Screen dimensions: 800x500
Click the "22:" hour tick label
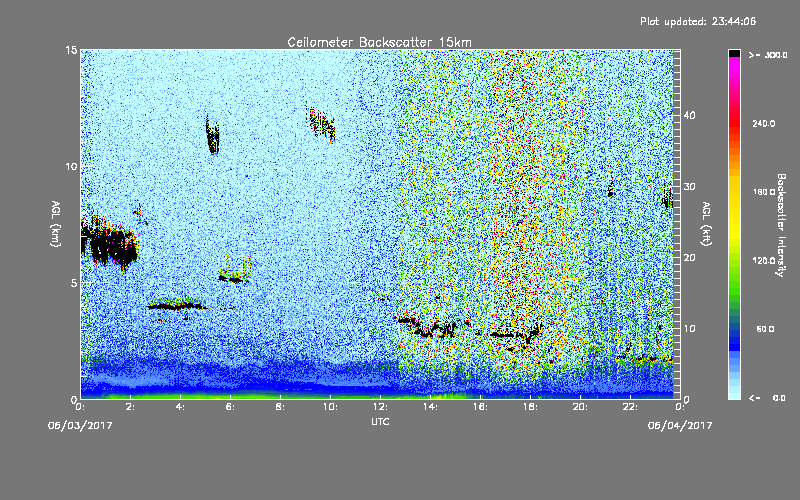point(630,407)
